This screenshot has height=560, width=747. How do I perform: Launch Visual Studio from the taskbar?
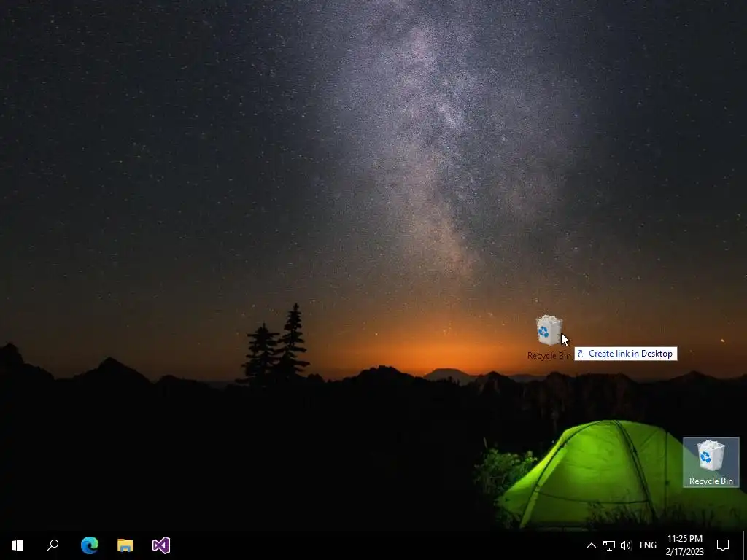(161, 545)
